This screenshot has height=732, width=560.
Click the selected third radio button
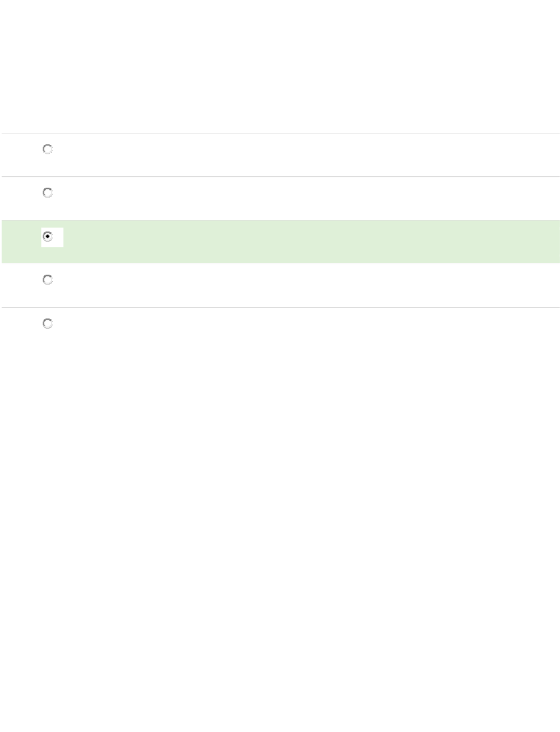coord(48,237)
